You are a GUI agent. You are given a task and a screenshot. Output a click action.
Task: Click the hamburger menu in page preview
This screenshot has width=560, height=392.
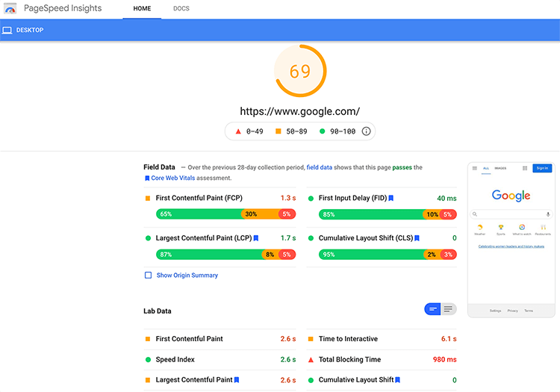475,168
